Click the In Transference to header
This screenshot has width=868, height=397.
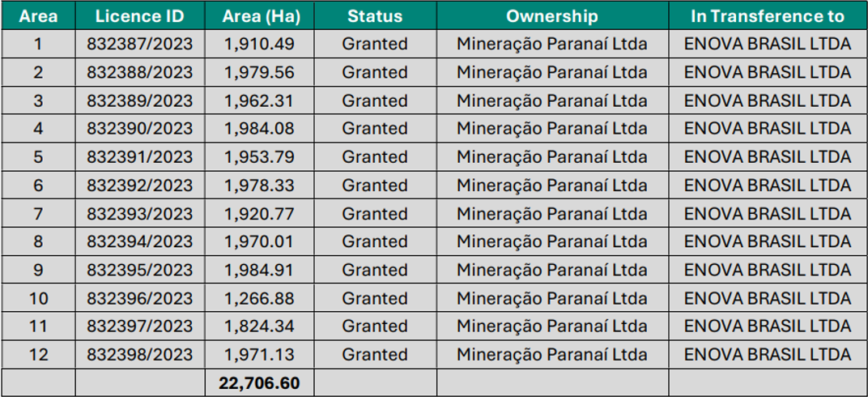coord(768,16)
